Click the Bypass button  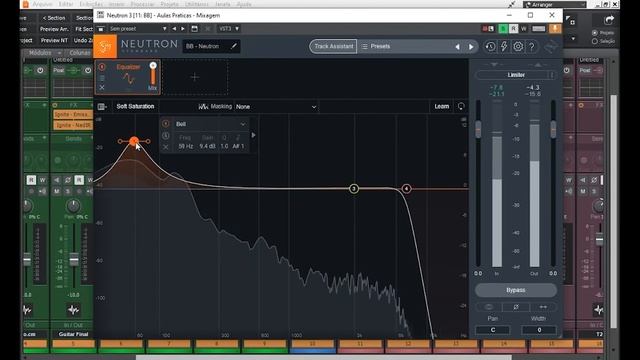516,290
